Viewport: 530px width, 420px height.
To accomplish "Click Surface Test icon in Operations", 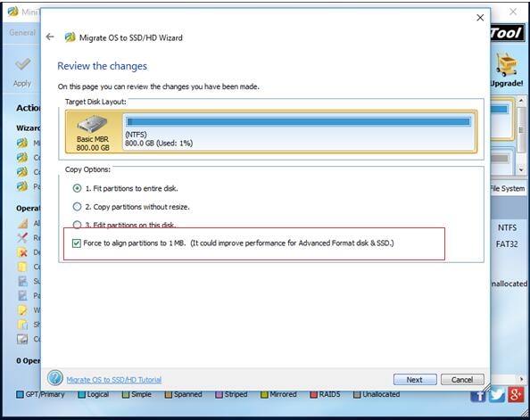I will pos(22,281).
